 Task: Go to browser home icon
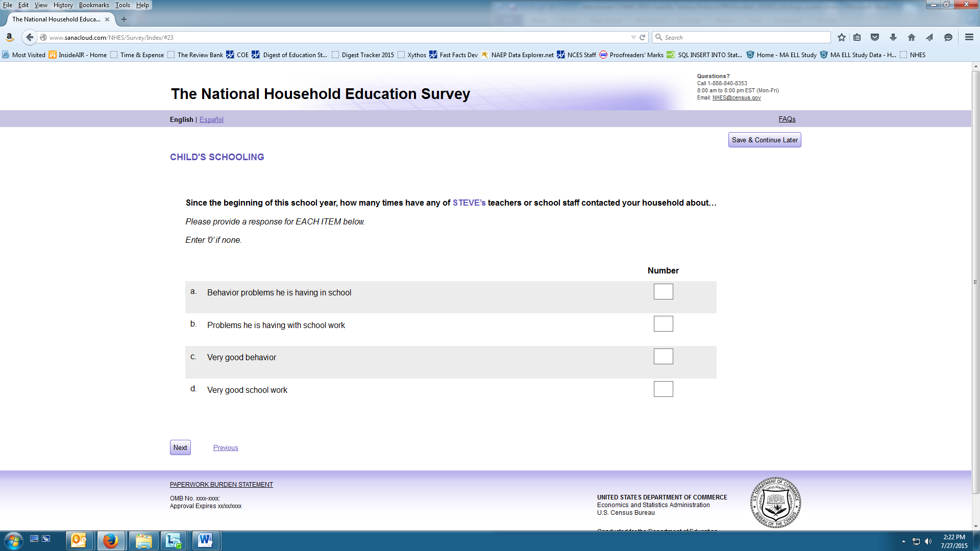912,37
